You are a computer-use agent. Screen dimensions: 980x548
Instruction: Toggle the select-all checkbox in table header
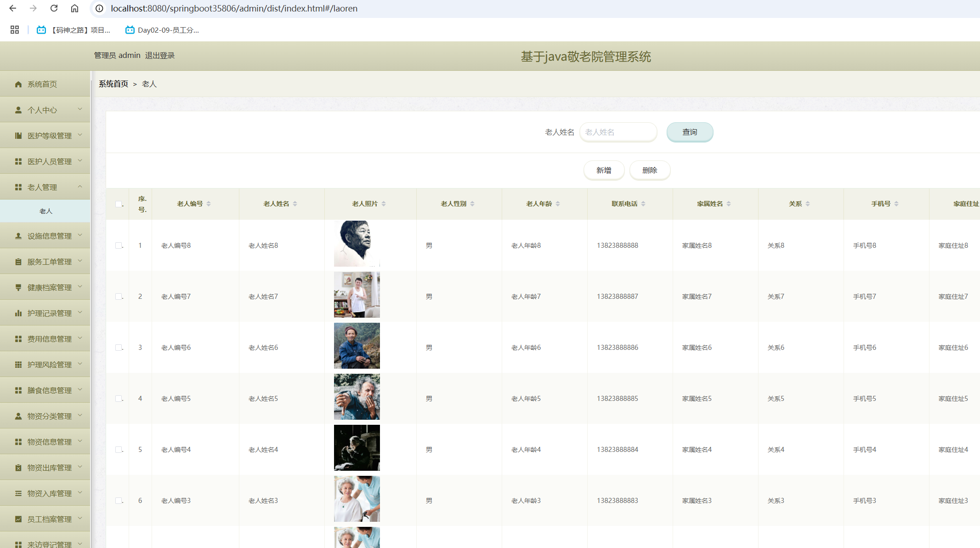(119, 204)
